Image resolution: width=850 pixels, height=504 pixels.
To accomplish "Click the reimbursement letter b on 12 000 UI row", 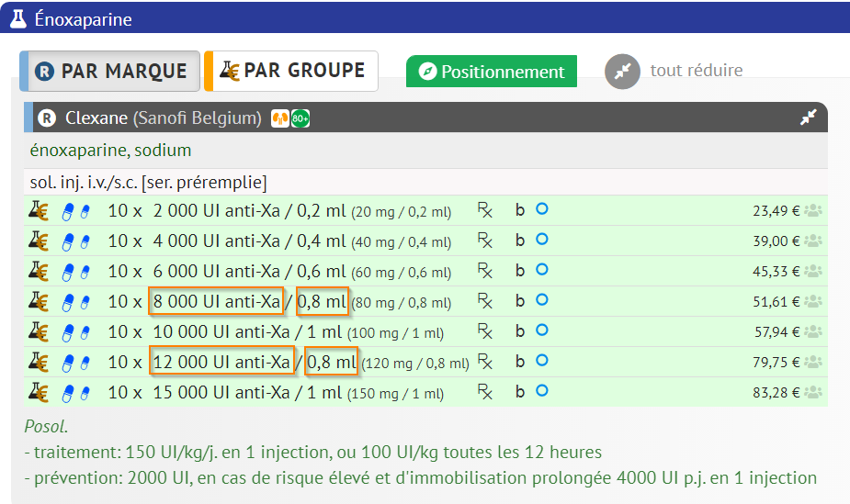I will [x=520, y=362].
